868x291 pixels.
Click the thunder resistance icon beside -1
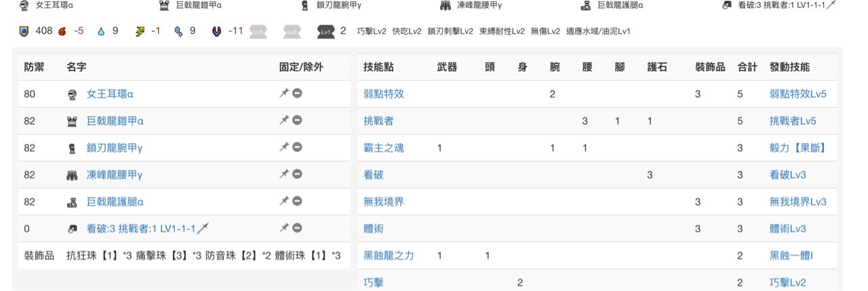(x=140, y=31)
